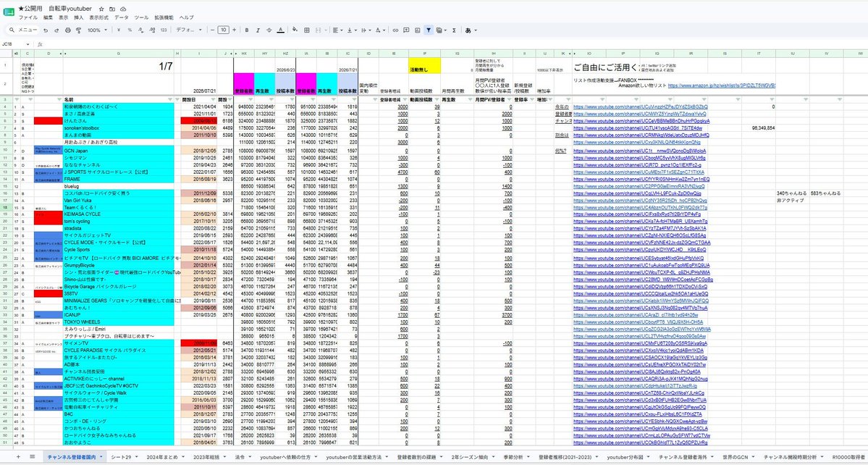The image size is (868, 465).
Task: Open the ファイル menu
Action: coord(28,17)
